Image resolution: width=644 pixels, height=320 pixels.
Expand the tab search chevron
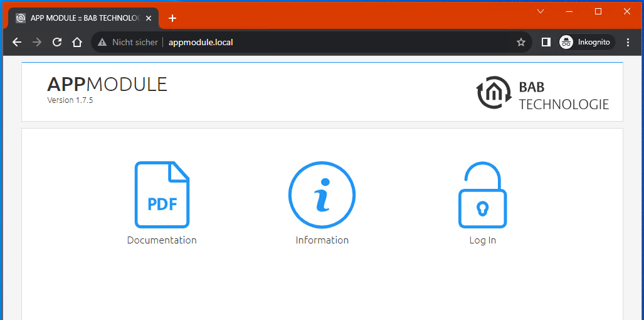541,11
